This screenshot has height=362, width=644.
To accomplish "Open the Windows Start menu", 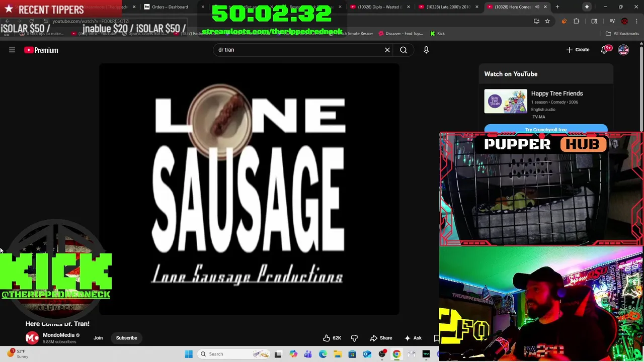I will tap(189, 354).
